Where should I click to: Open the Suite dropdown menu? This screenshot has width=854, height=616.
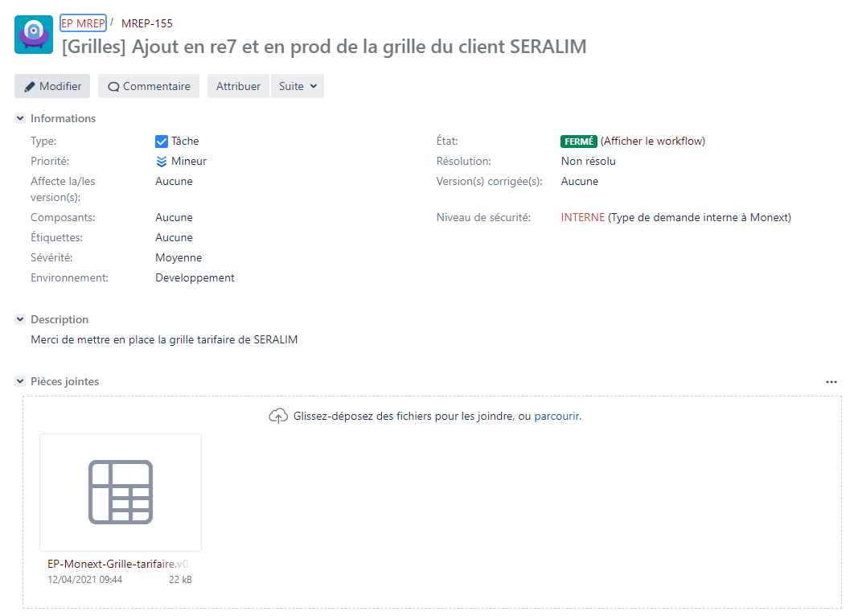click(298, 87)
